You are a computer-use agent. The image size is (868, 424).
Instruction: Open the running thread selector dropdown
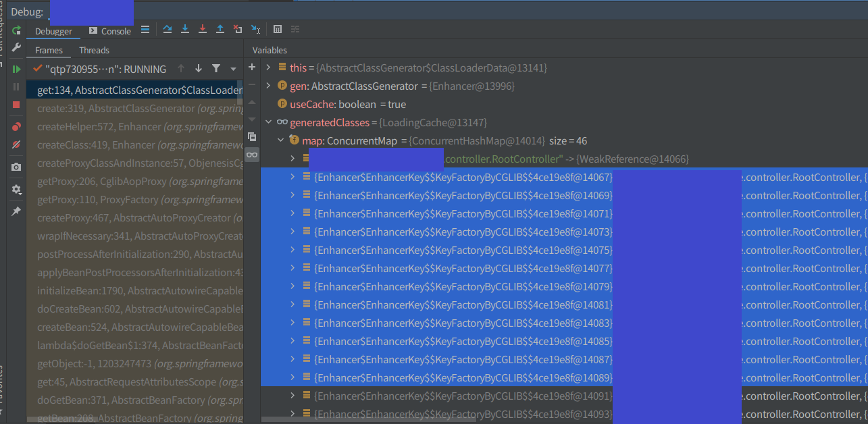tap(234, 69)
